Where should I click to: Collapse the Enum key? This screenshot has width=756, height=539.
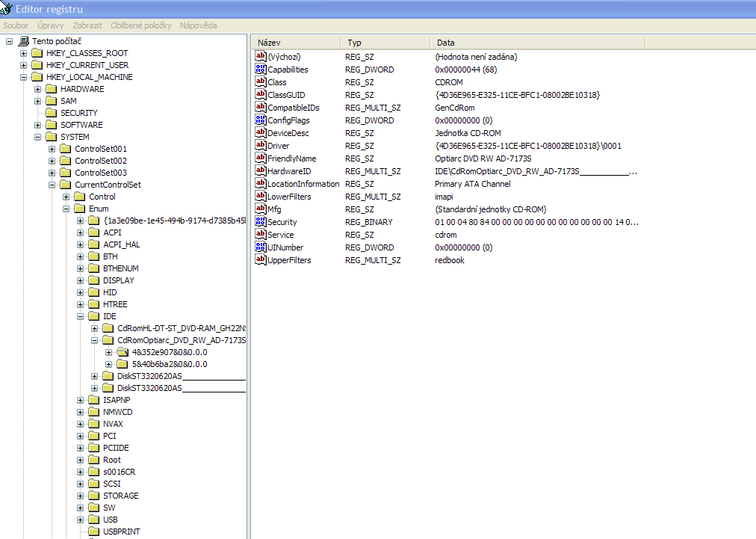(66, 209)
